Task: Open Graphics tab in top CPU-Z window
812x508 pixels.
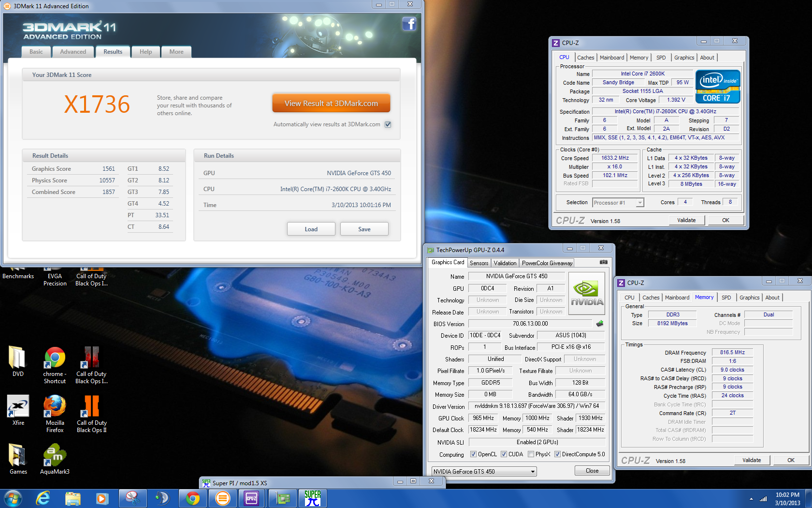Action: 684,58
